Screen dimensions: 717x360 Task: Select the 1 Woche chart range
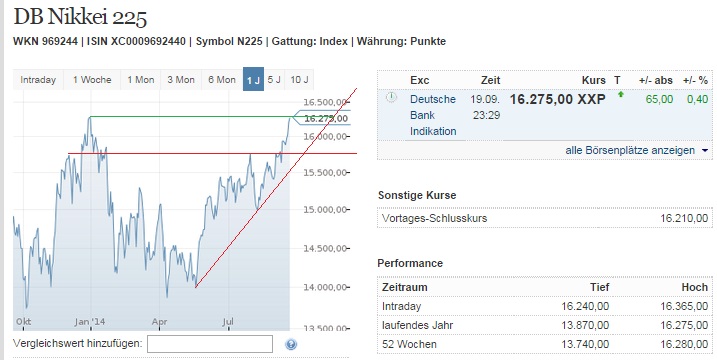tap(92, 80)
